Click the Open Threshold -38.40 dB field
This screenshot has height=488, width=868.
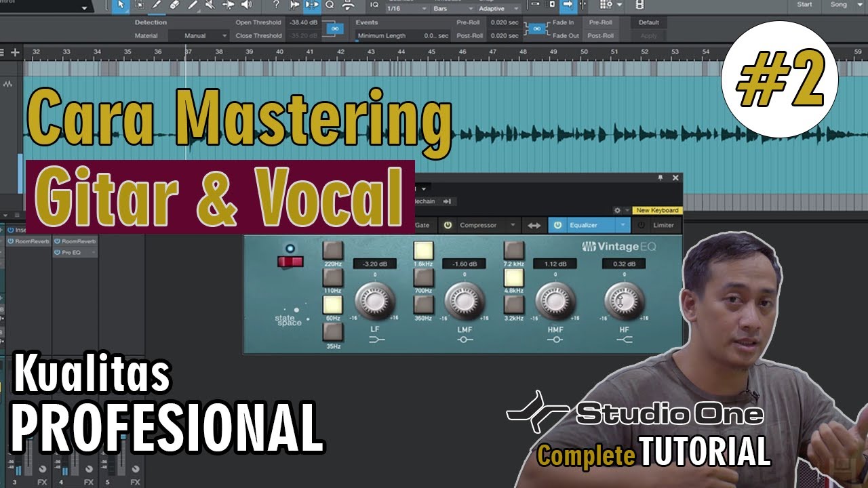pos(303,22)
